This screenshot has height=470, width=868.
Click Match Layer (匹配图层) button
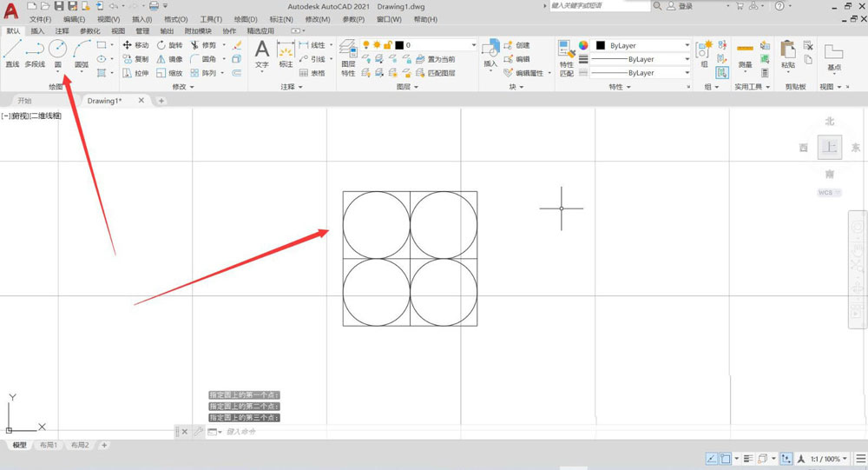(435, 73)
